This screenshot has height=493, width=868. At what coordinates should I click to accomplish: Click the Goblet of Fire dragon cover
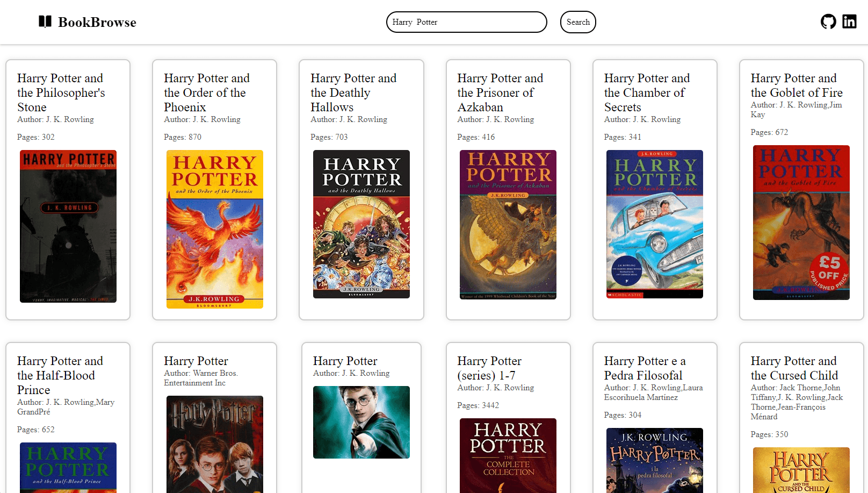coord(801,223)
